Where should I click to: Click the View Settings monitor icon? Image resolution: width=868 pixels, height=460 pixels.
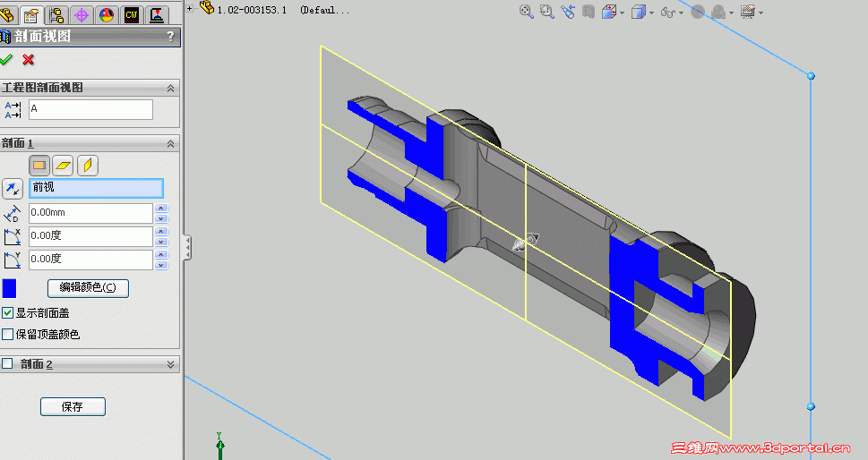point(748,12)
